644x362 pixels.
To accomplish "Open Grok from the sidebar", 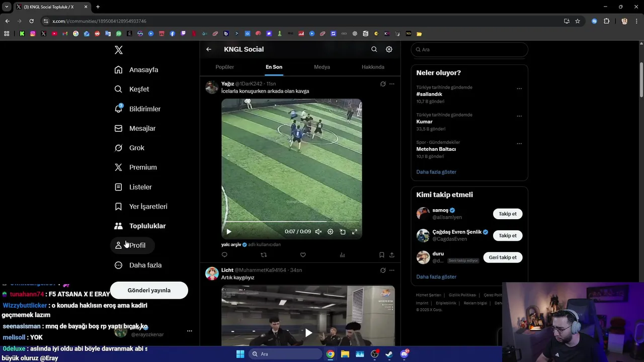I will [x=129, y=148].
